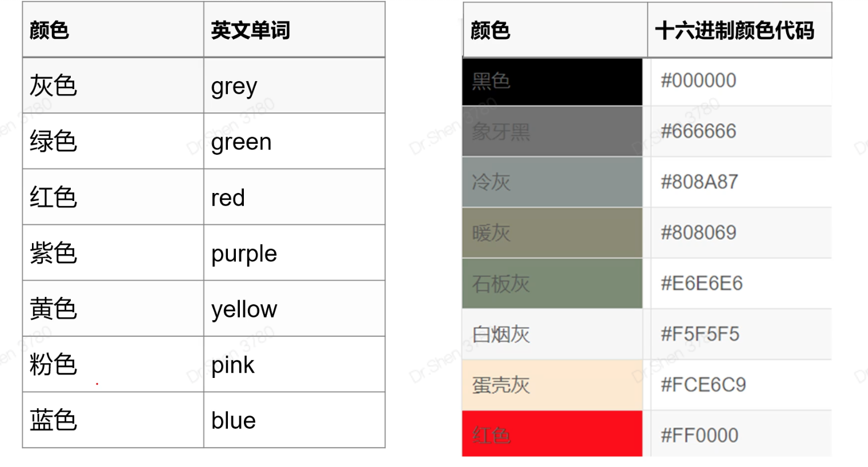Select the 蓝色 table cell
The image size is (868, 467).
113,420
